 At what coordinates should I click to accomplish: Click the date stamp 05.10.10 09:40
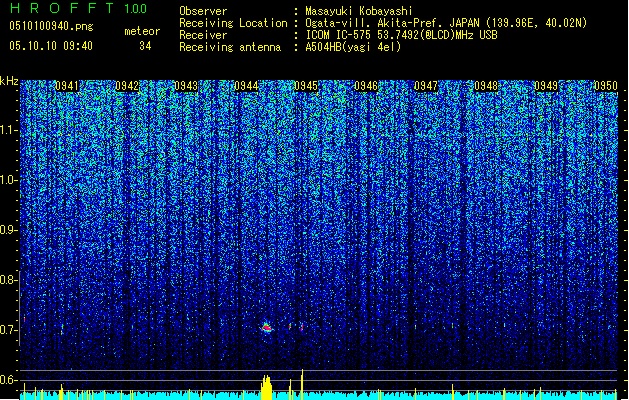tap(51, 46)
